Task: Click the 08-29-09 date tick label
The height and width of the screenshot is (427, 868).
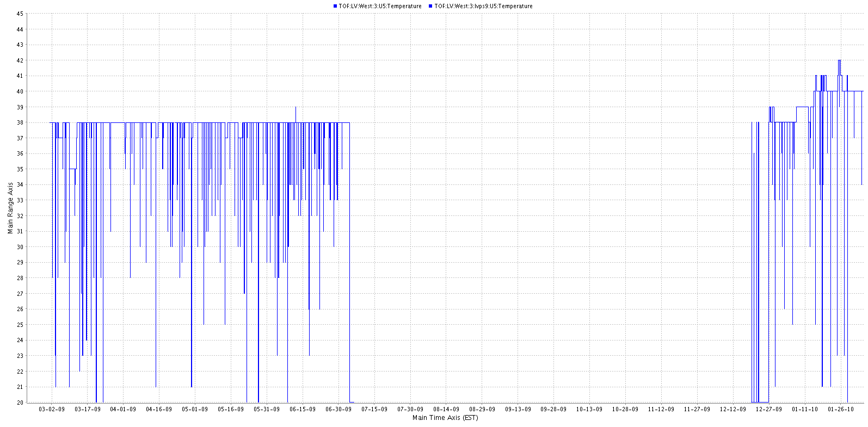Action: (482, 409)
